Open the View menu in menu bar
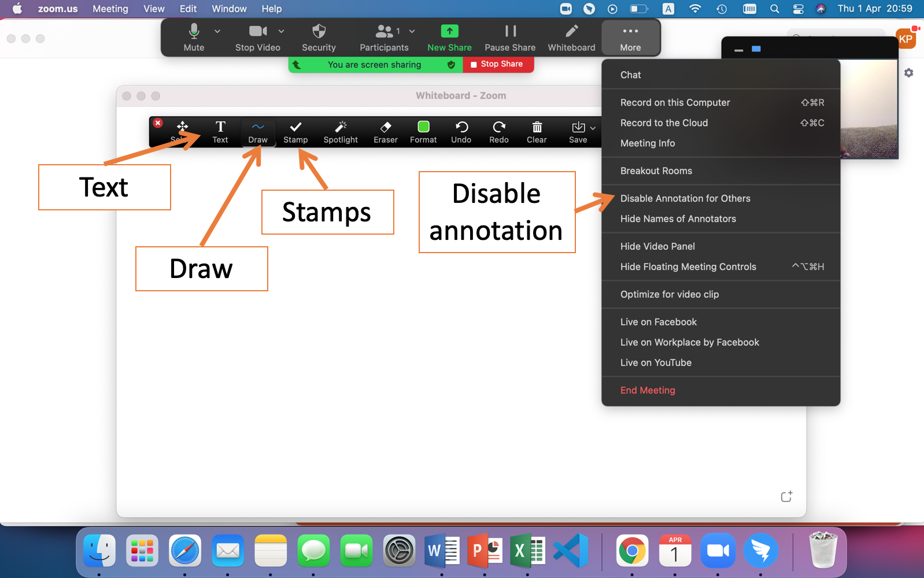Viewport: 924px width, 578px height. 154,9
